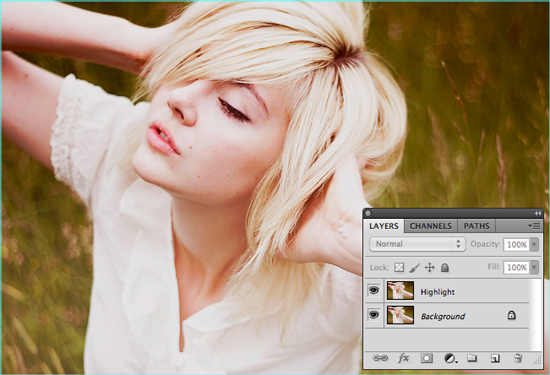Viewport: 550px width, 375px height.
Task: Open the Fill slider dropdown arrow
Action: pos(534,267)
